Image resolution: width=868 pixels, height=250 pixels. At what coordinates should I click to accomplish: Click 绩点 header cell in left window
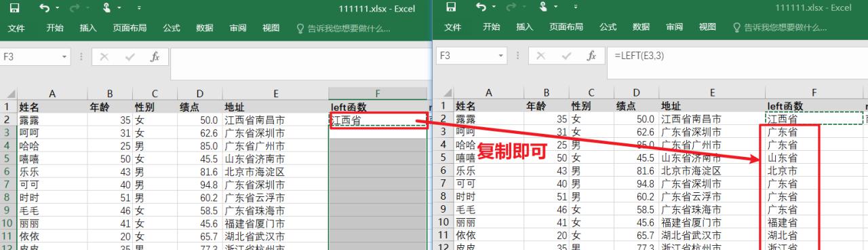pyautogui.click(x=201, y=107)
